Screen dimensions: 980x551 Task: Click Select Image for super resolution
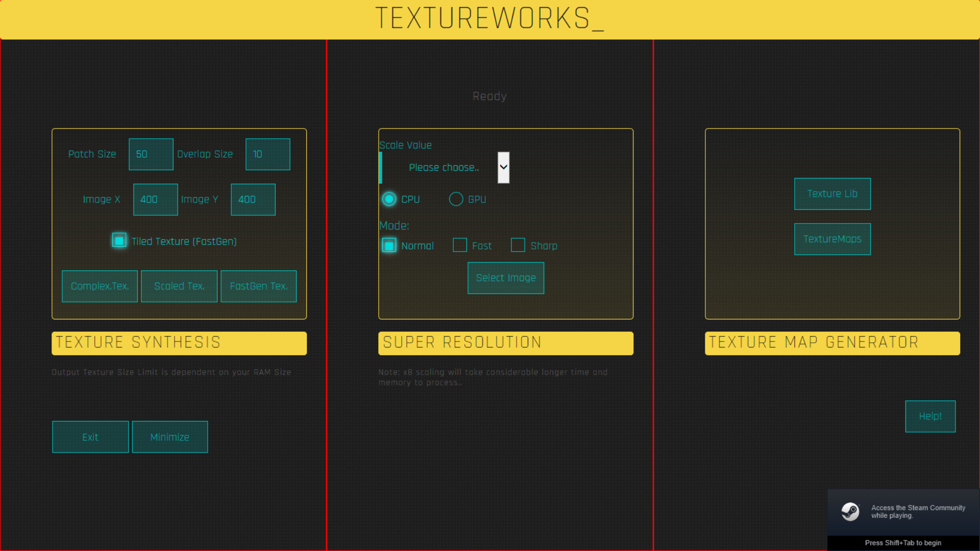[x=506, y=278]
